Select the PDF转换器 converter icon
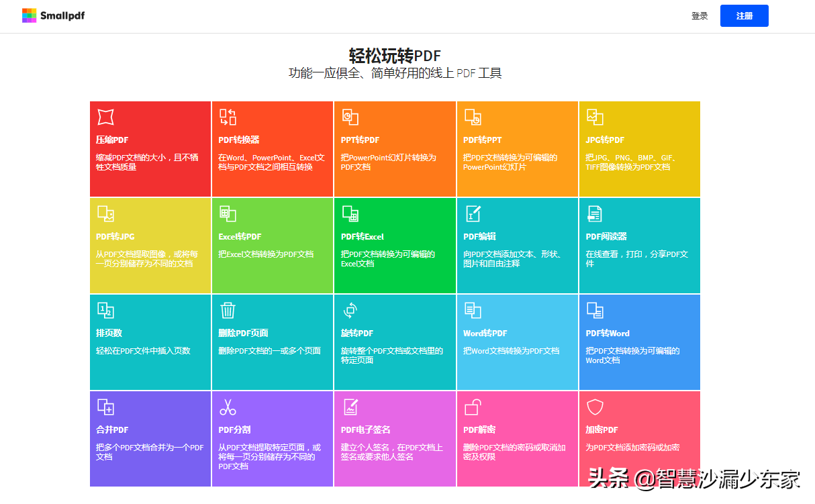 tap(228, 117)
